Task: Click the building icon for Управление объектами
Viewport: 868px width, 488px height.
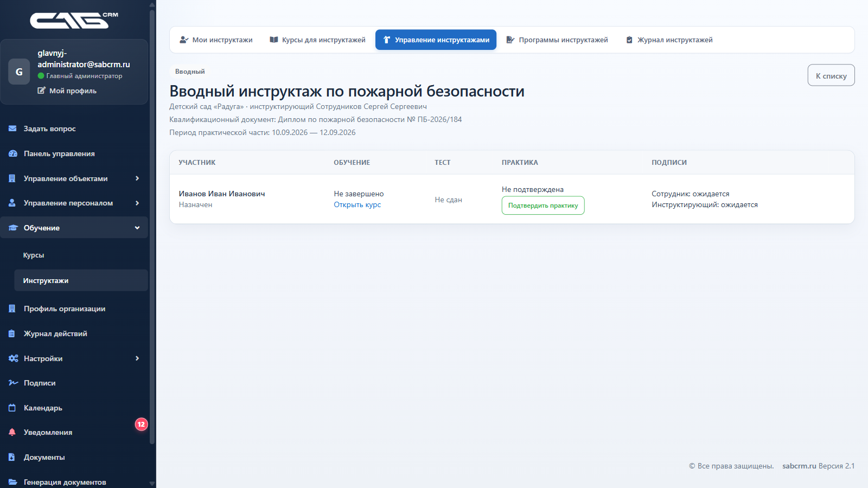Action: click(x=12, y=178)
